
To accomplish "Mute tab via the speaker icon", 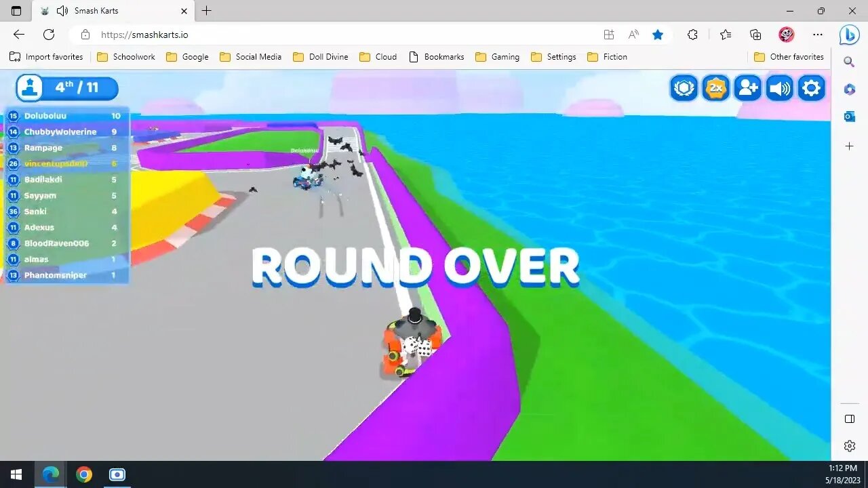I will [x=62, y=11].
